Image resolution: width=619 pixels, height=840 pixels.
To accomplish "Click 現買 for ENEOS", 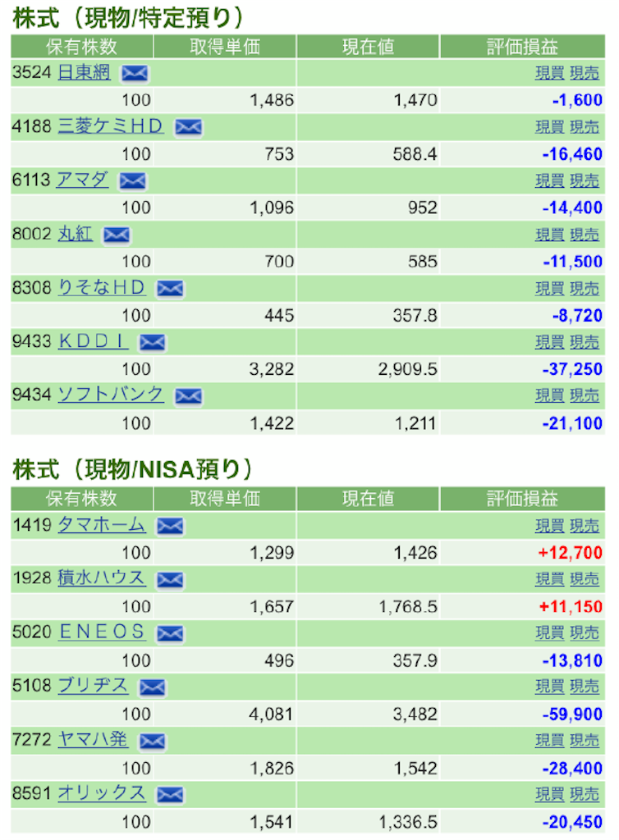I will [549, 633].
